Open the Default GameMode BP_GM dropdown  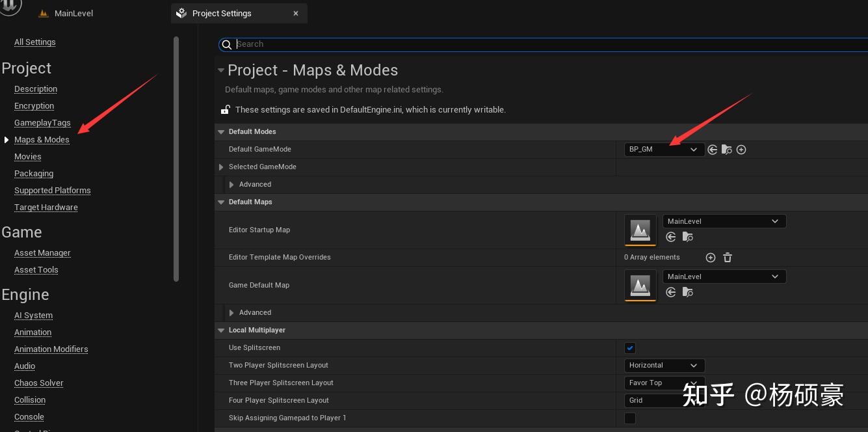pos(663,150)
